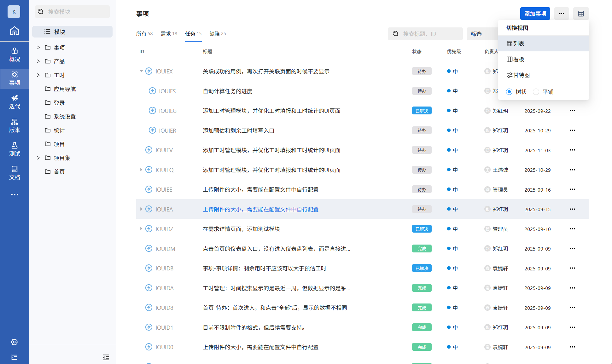Expand the 项目集 folder
This screenshot has width=612, height=364.
click(x=38, y=158)
